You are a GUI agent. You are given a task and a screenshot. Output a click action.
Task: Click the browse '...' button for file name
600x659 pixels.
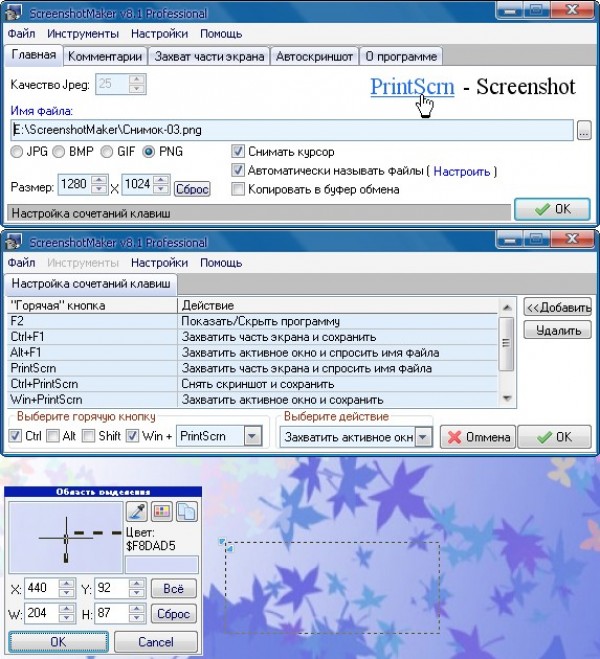click(584, 130)
